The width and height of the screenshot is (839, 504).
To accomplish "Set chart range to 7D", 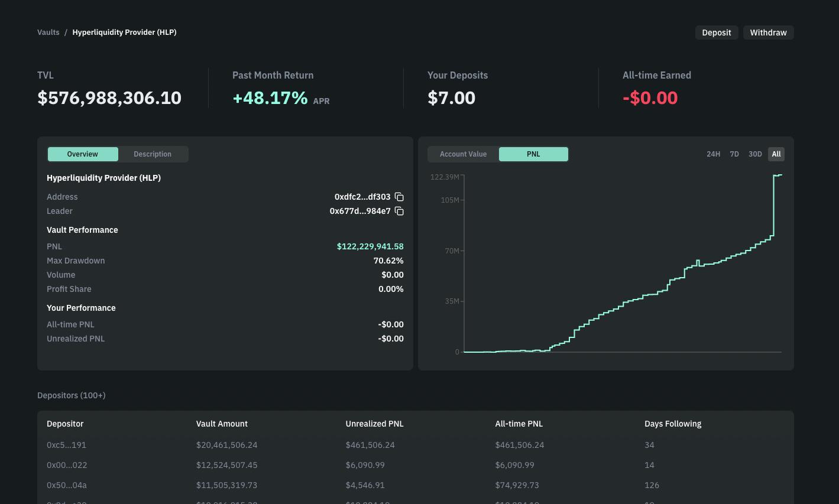I will click(x=734, y=154).
